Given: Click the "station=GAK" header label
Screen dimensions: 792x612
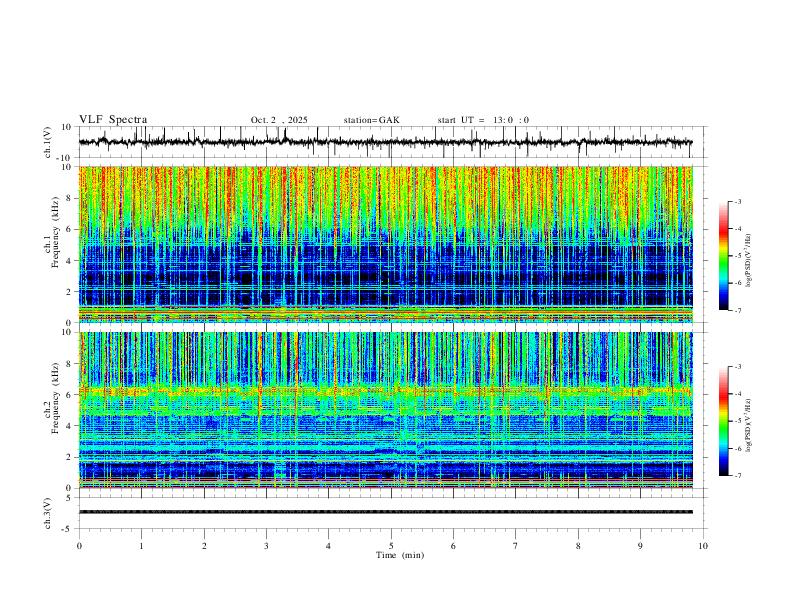Looking at the screenshot, I should pyautogui.click(x=371, y=120).
